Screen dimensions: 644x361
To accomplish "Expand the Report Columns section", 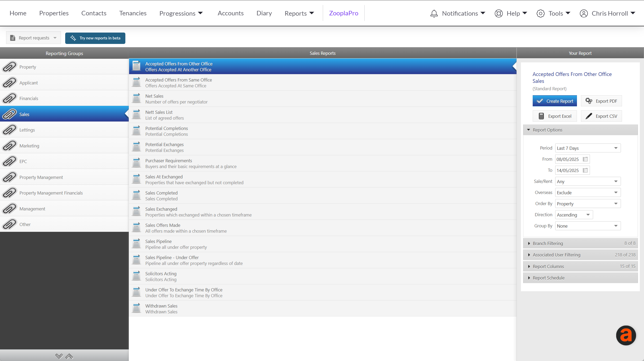I will coord(580,266).
